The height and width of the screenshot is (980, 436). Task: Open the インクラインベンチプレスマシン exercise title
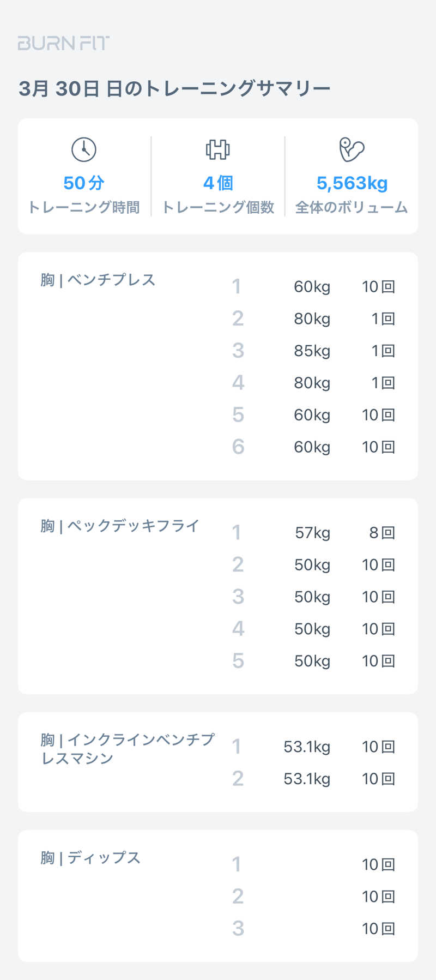pyautogui.click(x=128, y=749)
